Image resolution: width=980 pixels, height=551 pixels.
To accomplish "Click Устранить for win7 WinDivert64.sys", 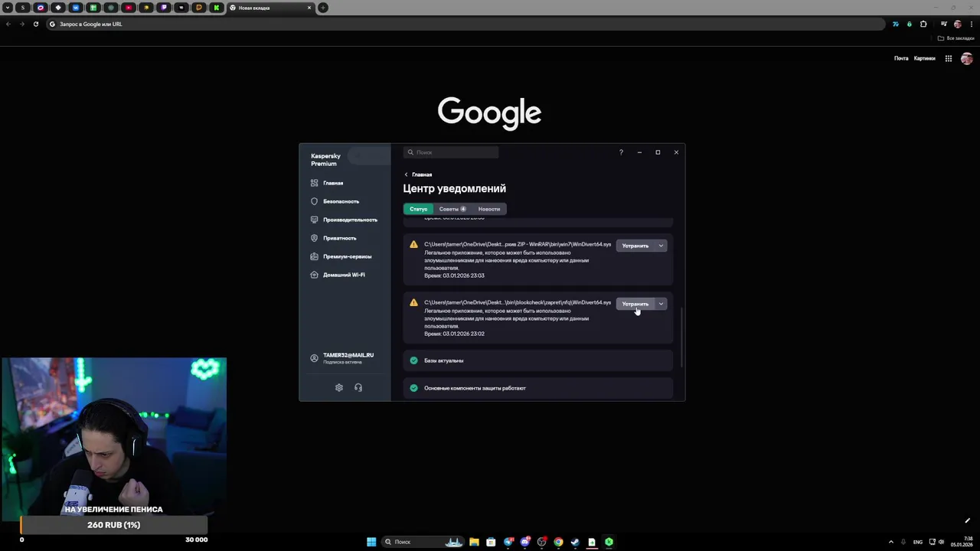I will click(x=635, y=246).
